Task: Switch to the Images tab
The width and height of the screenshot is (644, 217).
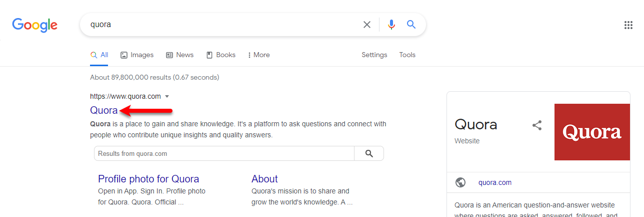Action: pos(137,55)
